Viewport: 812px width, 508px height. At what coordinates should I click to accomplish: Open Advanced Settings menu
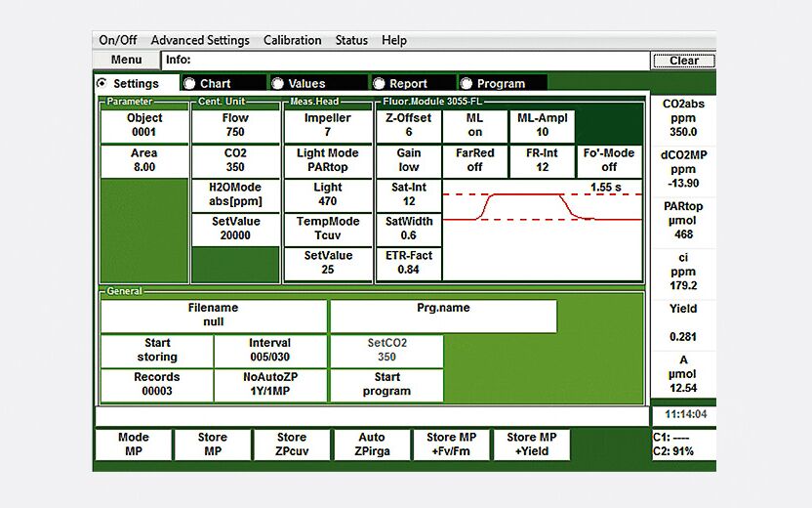point(200,40)
